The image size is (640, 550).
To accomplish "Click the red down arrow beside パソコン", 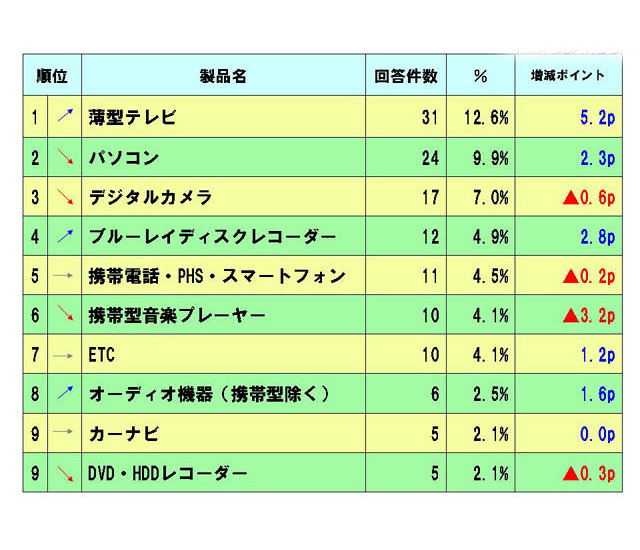I will 65,157.
